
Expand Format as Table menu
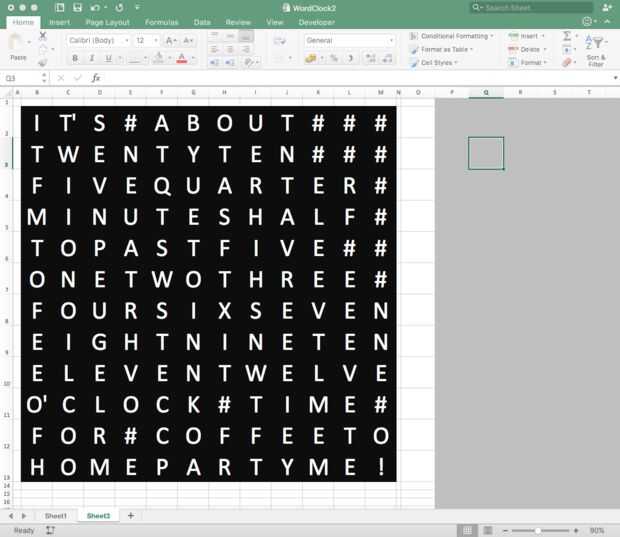(442, 49)
